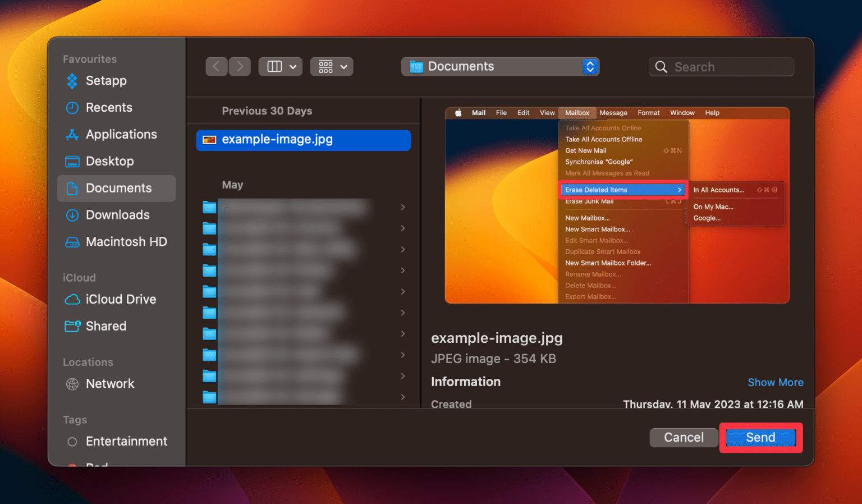This screenshot has width=862, height=504.
Task: Click the search magnifier icon
Action: tap(661, 66)
